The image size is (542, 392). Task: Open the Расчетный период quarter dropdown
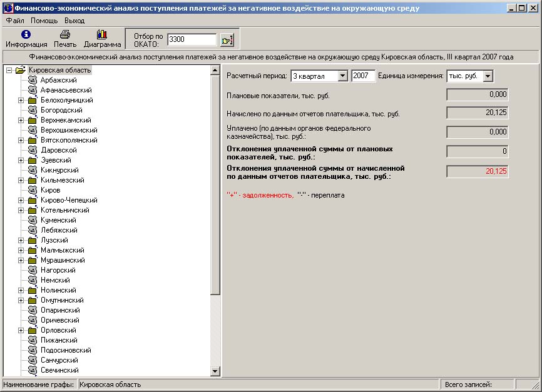click(342, 76)
